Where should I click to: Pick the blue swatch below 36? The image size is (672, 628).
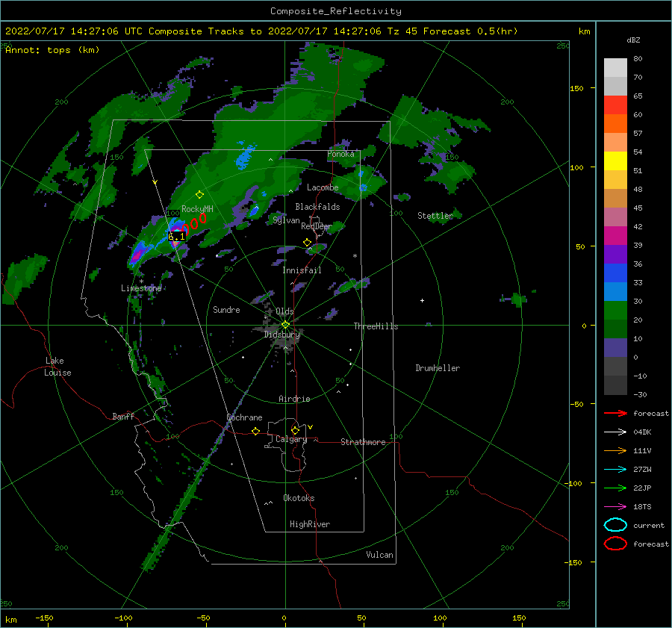point(615,273)
